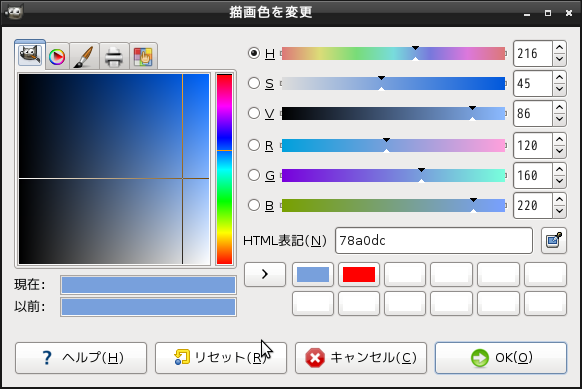Click on the R red slider

click(393, 146)
